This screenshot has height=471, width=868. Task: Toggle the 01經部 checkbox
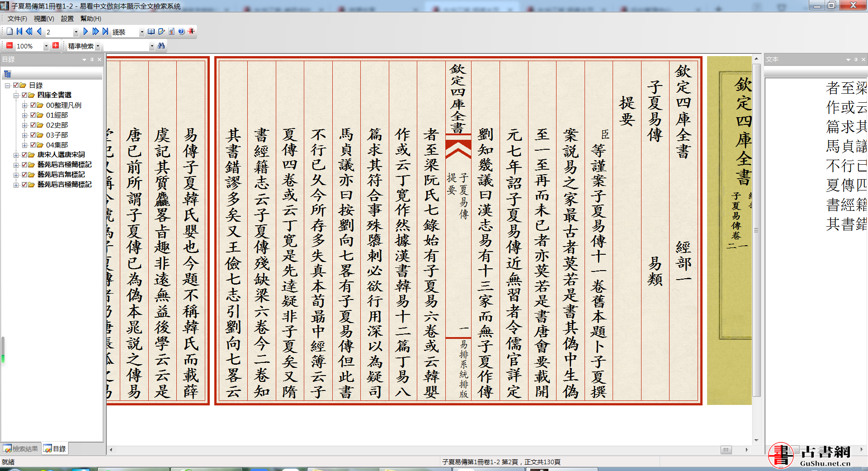tap(33, 115)
